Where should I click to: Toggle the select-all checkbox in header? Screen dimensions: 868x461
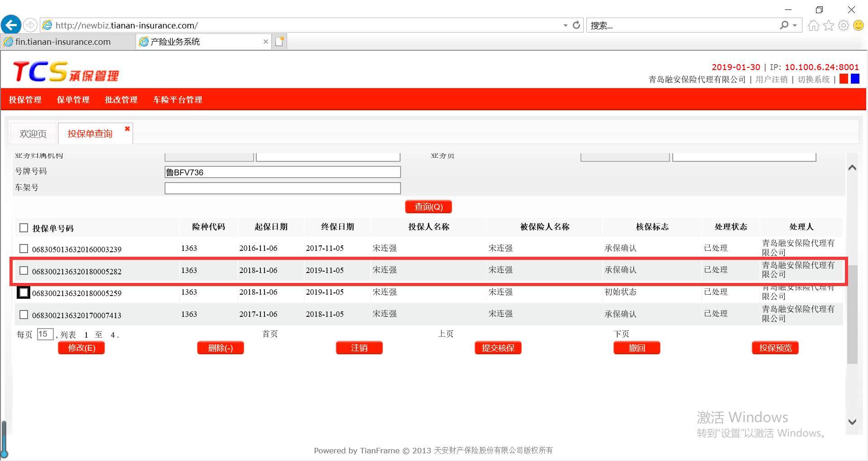[x=24, y=228]
